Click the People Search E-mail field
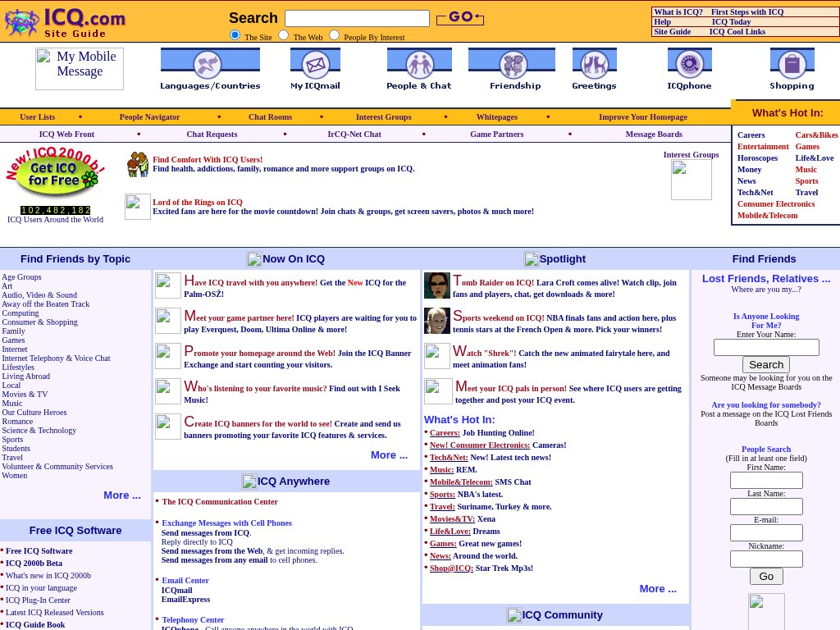The height and width of the screenshot is (630, 840). click(x=766, y=533)
